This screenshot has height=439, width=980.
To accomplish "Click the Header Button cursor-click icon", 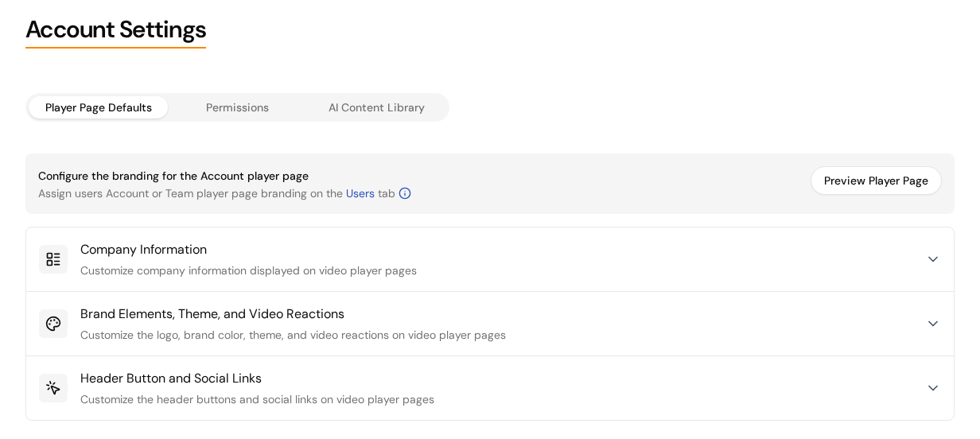I will coord(53,388).
